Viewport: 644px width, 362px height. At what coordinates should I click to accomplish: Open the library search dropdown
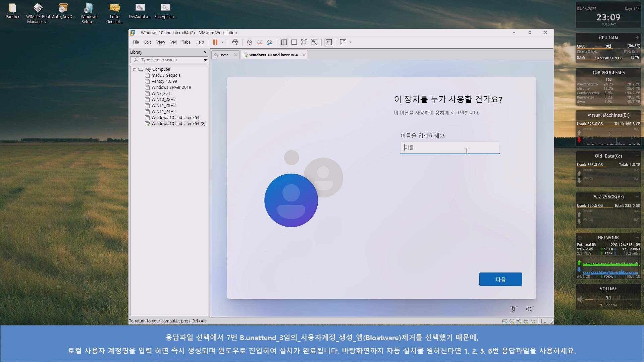(205, 60)
